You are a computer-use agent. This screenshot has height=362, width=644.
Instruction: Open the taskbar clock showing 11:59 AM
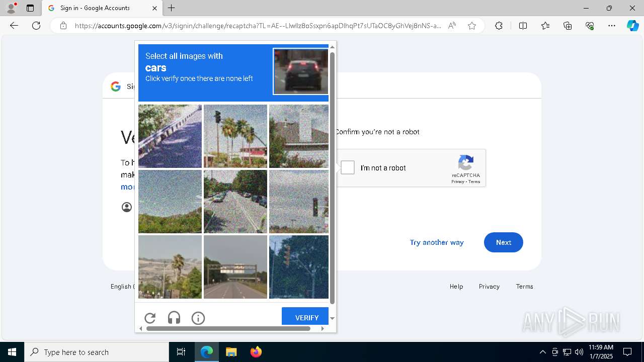[601, 352]
